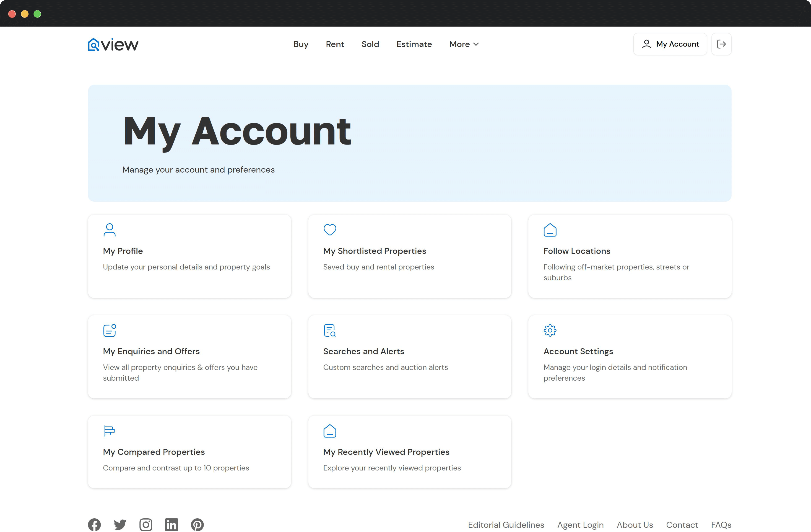
Task: Open the My Compared Properties card
Action: point(190,452)
